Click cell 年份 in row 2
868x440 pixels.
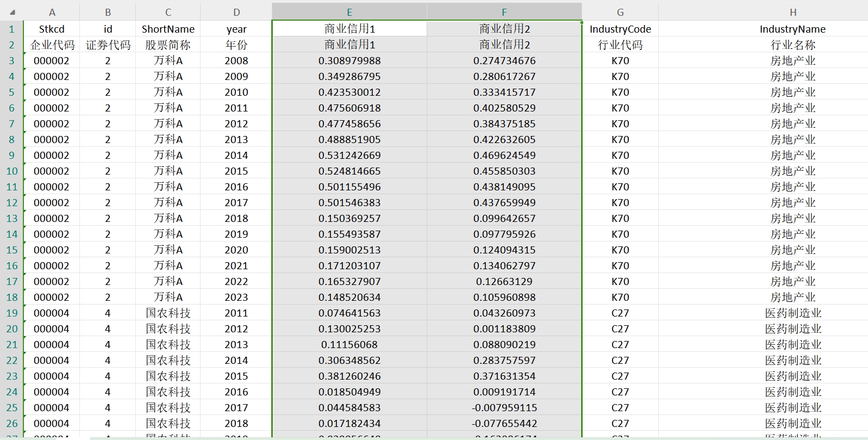pyautogui.click(x=236, y=45)
